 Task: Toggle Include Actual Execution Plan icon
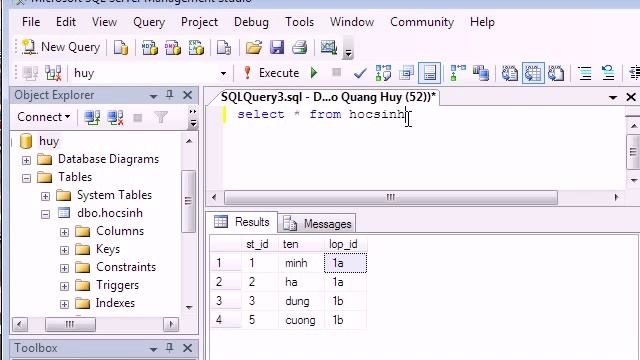pyautogui.click(x=458, y=73)
